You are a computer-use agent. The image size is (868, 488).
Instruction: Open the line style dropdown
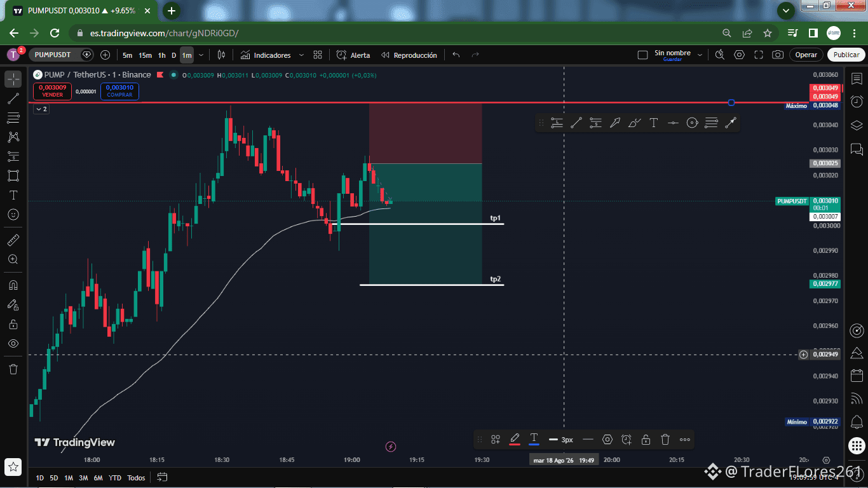coord(588,439)
